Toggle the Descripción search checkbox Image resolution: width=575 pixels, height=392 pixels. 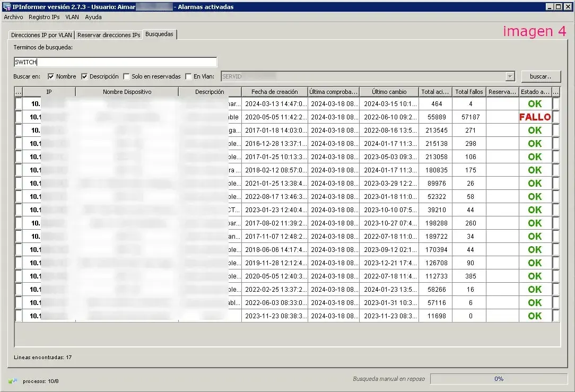84,76
